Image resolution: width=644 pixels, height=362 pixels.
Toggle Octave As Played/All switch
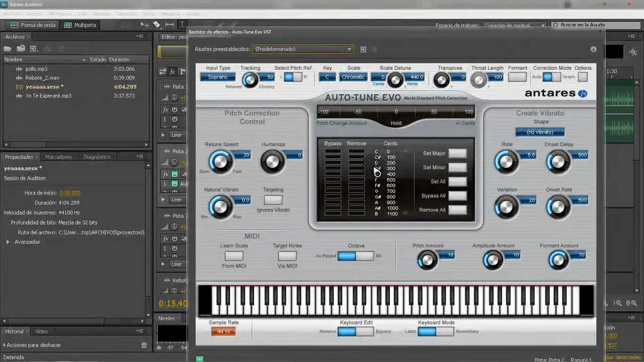click(x=356, y=256)
